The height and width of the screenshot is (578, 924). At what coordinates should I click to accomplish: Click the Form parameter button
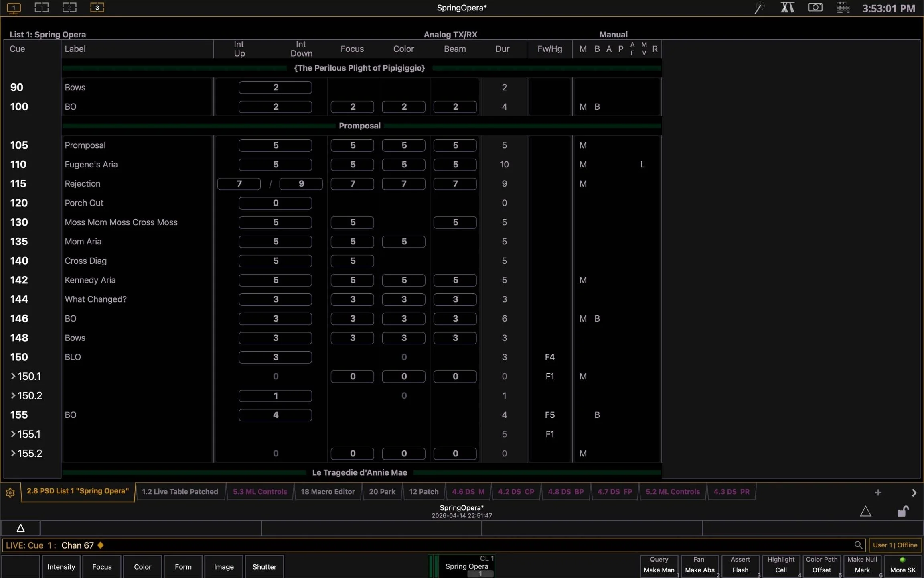coord(183,566)
